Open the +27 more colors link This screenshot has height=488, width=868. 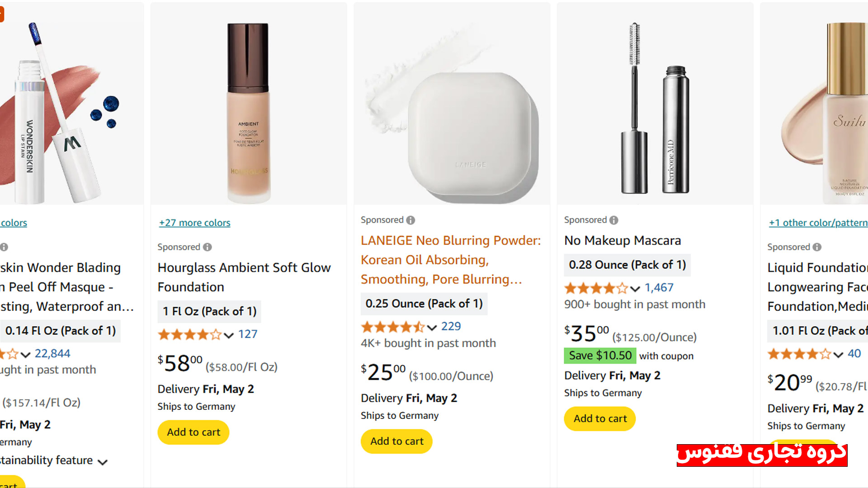point(194,223)
